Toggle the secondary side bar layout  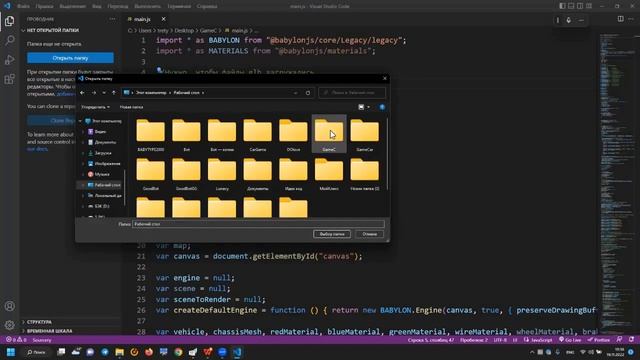click(580, 6)
